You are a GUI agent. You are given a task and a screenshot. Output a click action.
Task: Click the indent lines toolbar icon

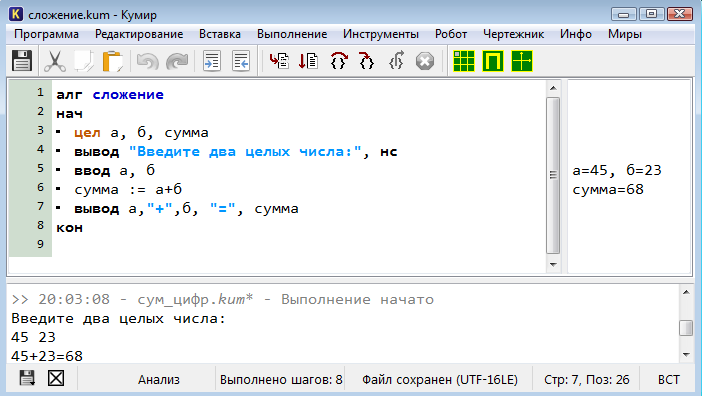(x=212, y=61)
